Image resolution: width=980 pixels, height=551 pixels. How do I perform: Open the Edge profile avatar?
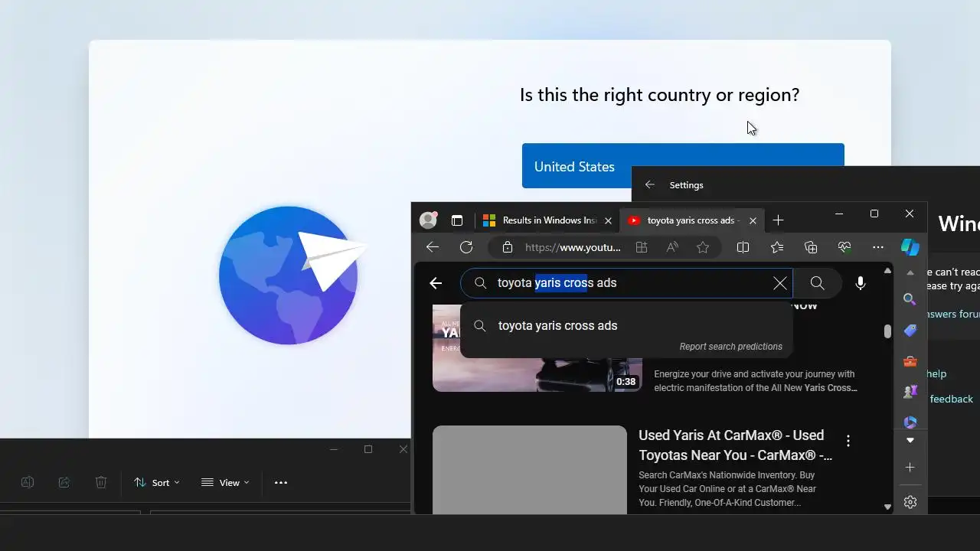click(428, 220)
